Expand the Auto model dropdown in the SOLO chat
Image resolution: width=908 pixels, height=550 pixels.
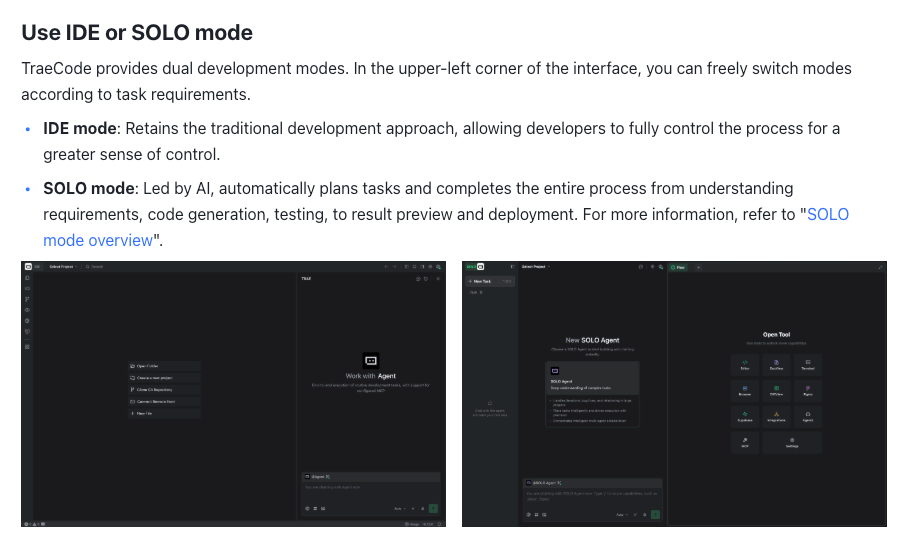point(621,514)
